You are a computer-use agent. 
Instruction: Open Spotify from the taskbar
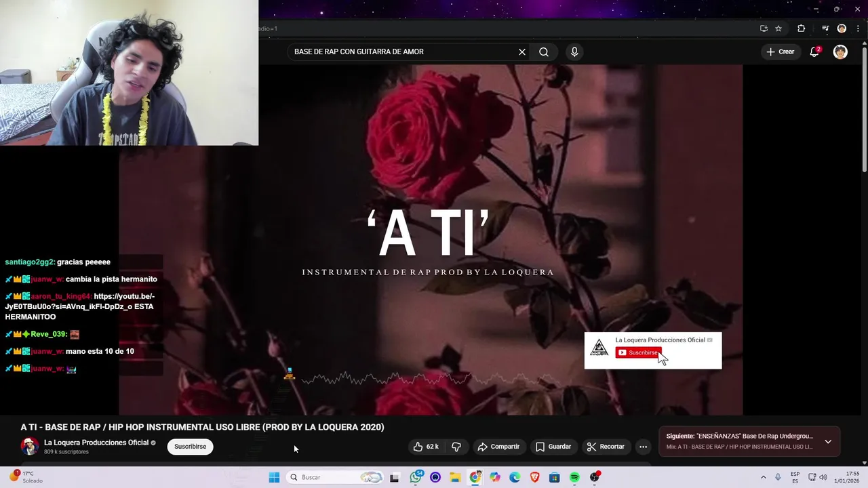tap(574, 477)
